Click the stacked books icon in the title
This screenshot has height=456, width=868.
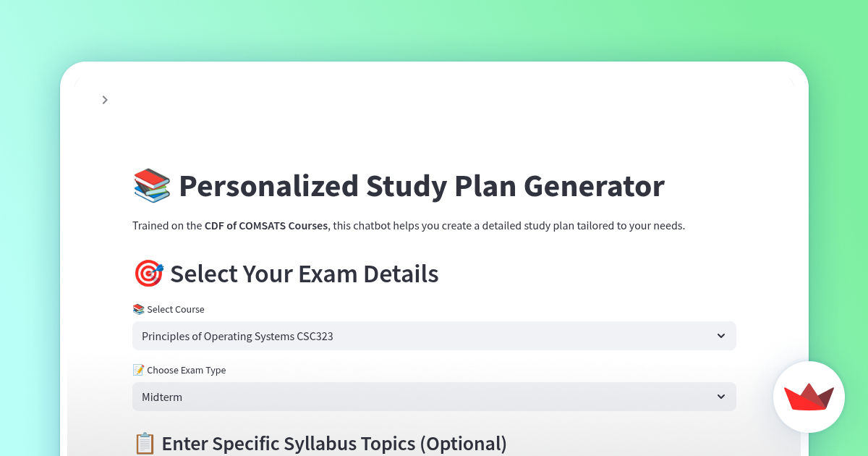click(150, 185)
